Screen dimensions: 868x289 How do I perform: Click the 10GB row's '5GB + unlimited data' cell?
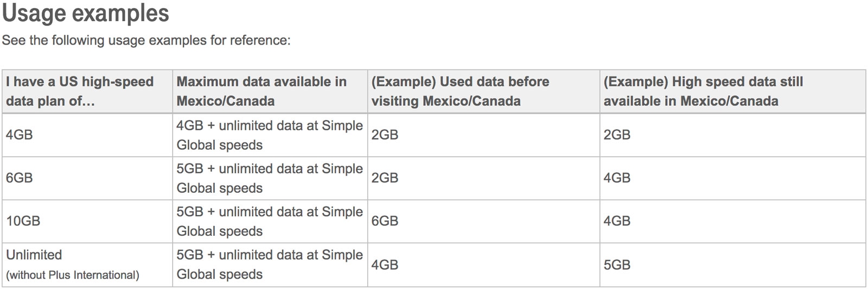tap(270, 221)
